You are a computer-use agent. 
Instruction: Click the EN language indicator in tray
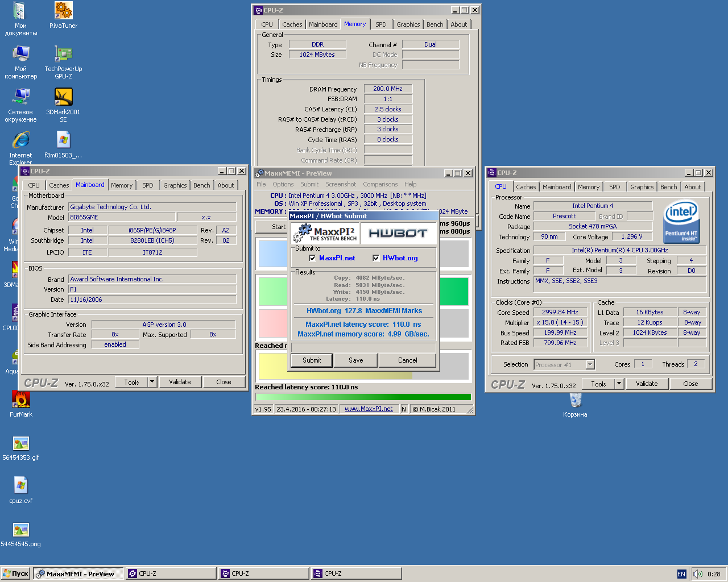(x=681, y=574)
